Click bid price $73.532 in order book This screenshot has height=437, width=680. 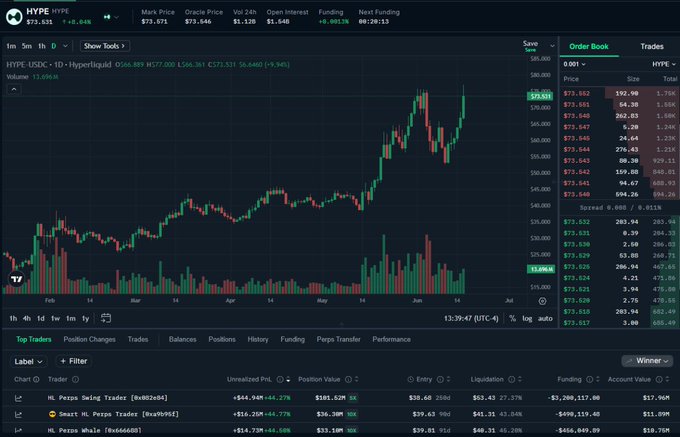pyautogui.click(x=576, y=222)
